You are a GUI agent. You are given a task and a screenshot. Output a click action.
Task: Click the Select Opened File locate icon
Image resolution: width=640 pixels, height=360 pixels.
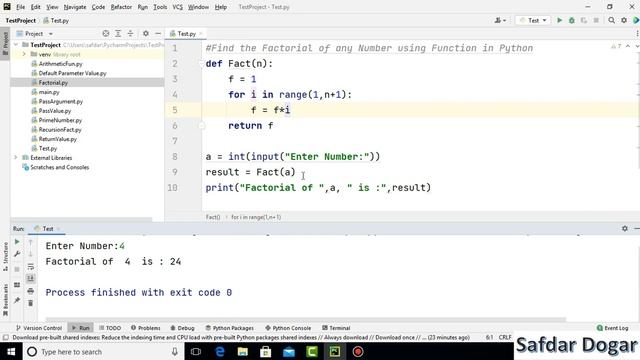coord(106,33)
